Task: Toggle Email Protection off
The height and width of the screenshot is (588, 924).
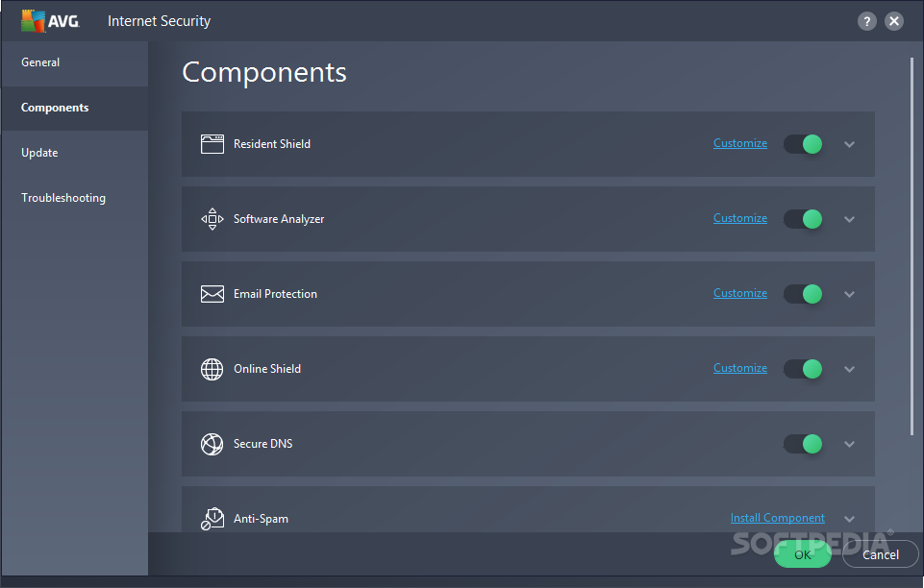Action: pos(803,294)
